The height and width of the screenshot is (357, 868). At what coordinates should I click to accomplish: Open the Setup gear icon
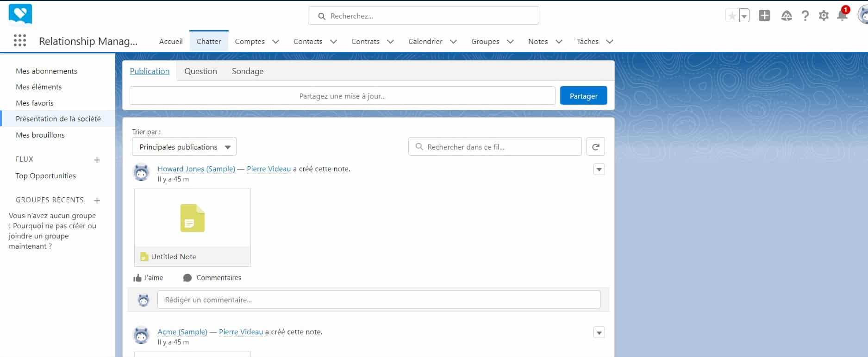(x=824, y=16)
